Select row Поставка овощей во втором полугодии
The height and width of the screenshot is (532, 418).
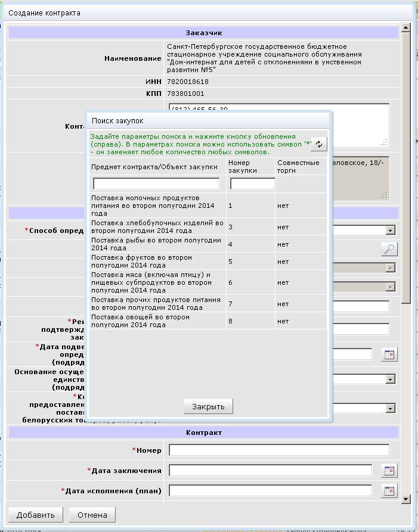coord(208,321)
